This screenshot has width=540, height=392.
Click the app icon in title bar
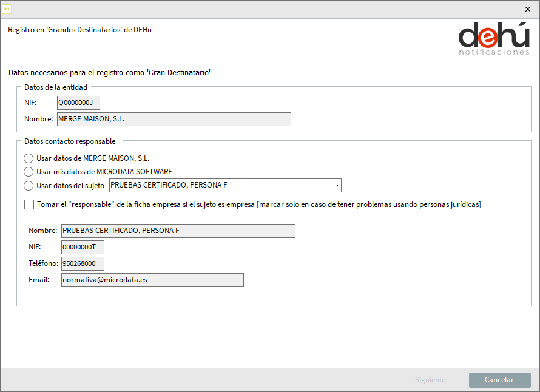pos(7,9)
